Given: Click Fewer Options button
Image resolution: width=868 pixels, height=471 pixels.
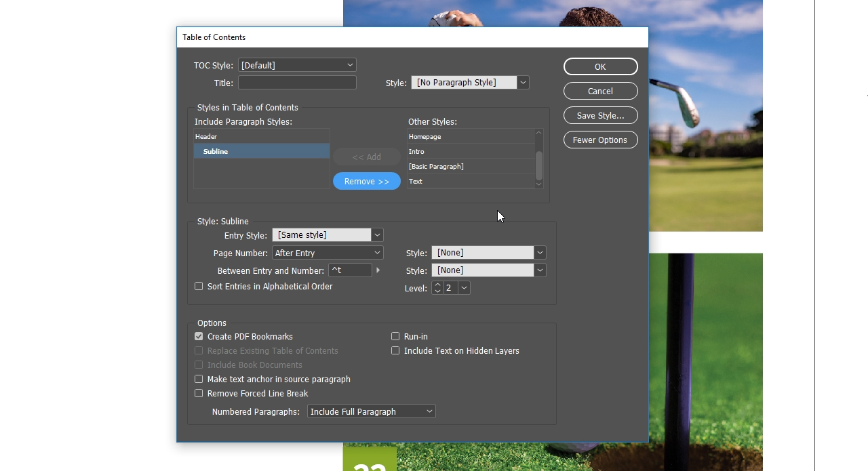Looking at the screenshot, I should [600, 140].
